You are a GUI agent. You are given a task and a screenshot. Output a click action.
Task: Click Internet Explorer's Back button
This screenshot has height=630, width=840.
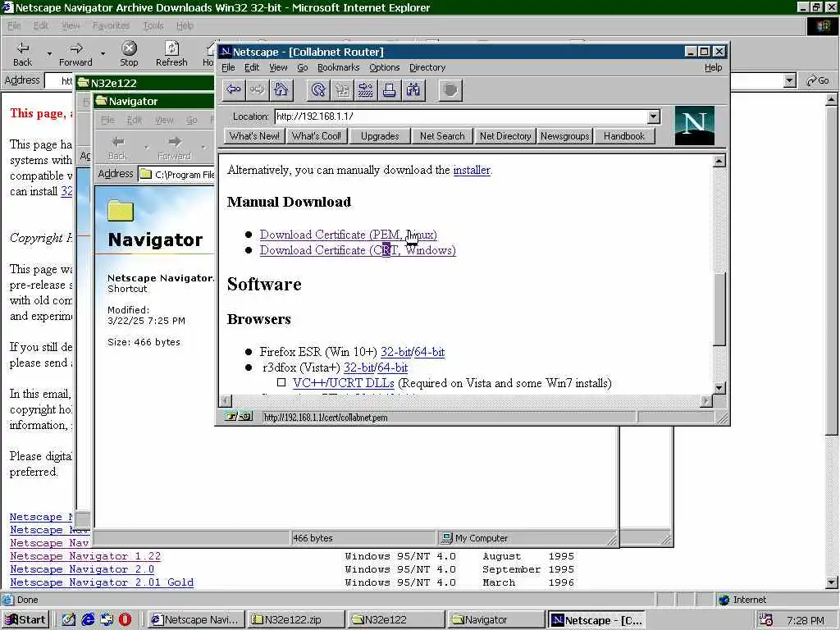click(22, 54)
